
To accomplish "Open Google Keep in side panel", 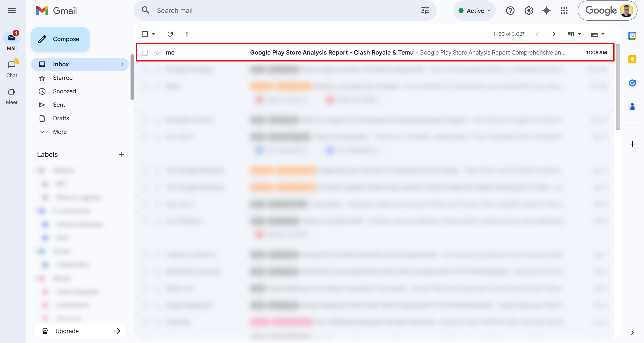I will (x=632, y=59).
